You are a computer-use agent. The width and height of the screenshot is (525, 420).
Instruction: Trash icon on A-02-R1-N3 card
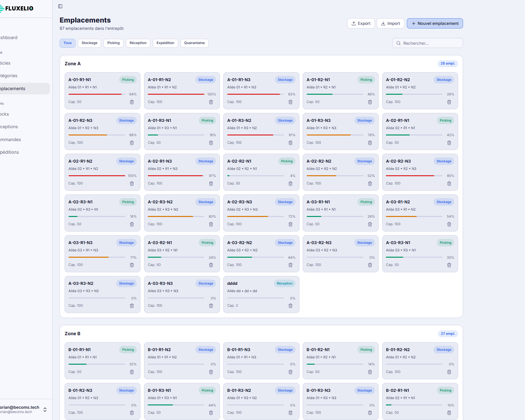(x=211, y=184)
